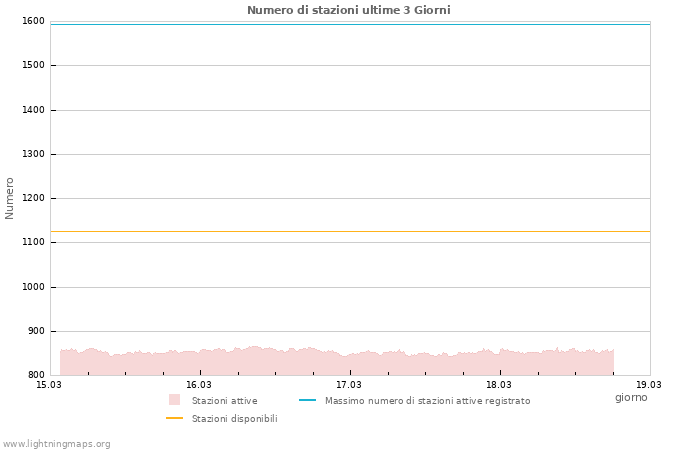
Task: Open the www.lightningmaps.org watermark link
Action: pos(56,444)
